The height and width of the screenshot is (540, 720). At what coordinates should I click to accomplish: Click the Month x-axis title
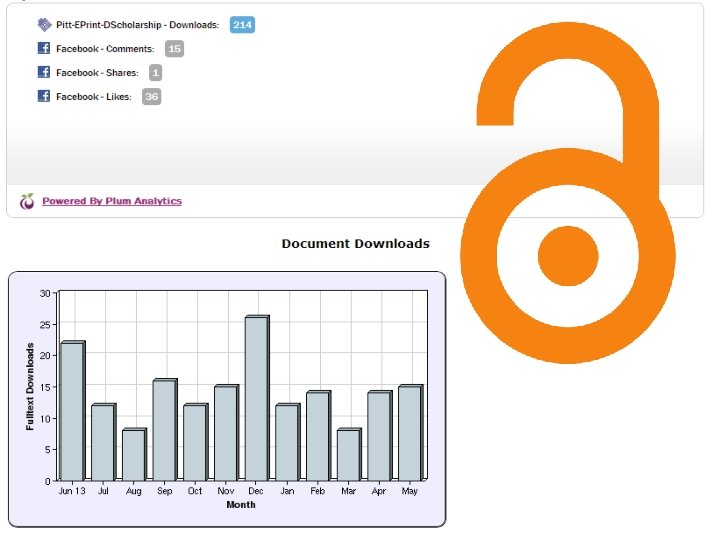pos(241,505)
